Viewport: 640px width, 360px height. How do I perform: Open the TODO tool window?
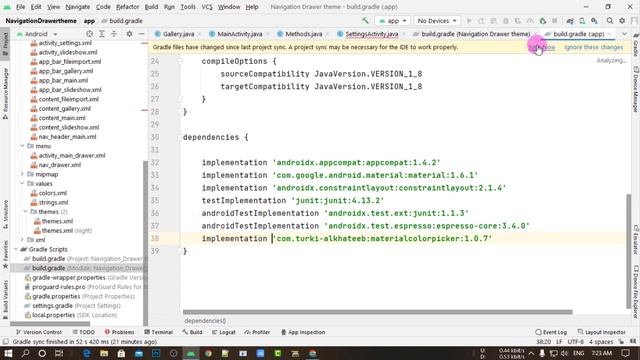[x=83, y=332]
